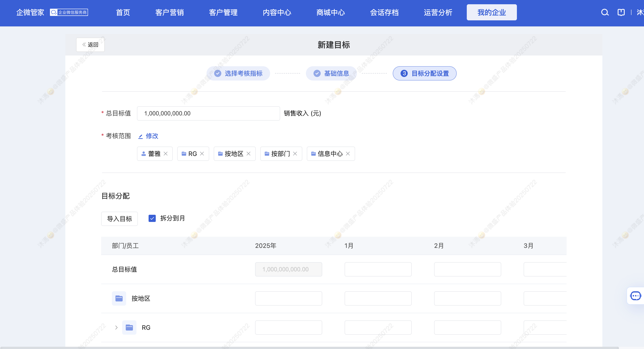Open the search icon in header
Viewport: 644px width, 349px height.
coord(605,13)
